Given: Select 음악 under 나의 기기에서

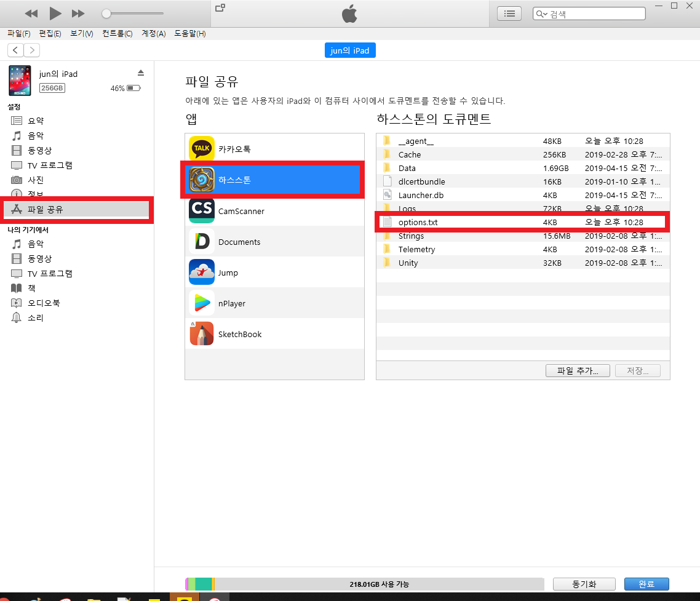Looking at the screenshot, I should point(36,244).
